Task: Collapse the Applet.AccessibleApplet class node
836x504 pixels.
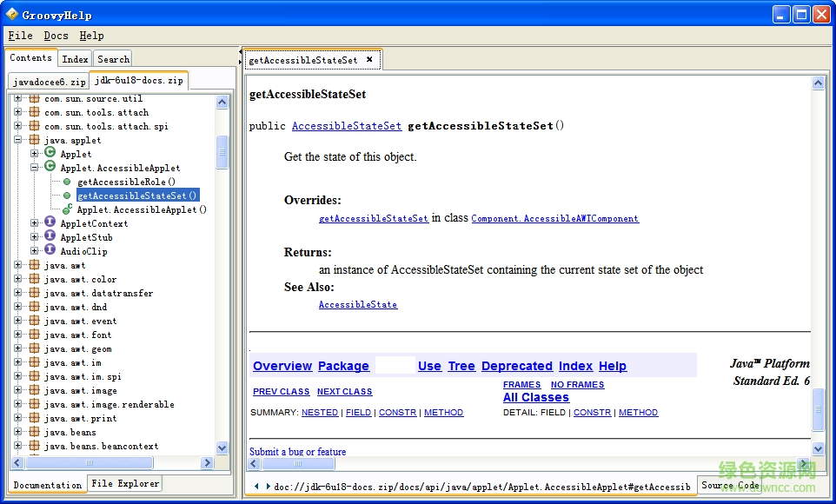Action: (x=35, y=168)
